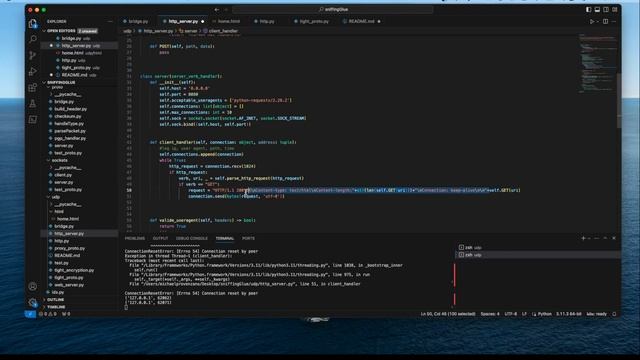Open the run button dropdown arrow
Screen dimensions: 640x360
pyautogui.click(x=597, y=21)
